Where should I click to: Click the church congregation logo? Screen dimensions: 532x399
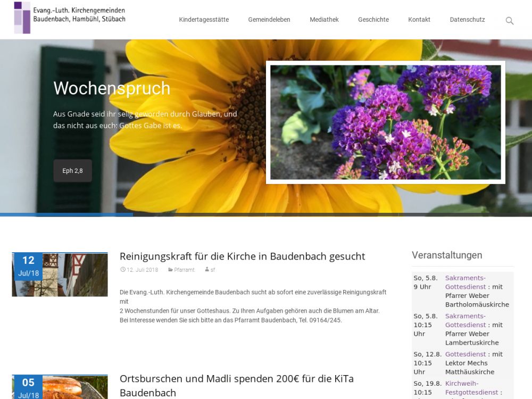(70, 18)
